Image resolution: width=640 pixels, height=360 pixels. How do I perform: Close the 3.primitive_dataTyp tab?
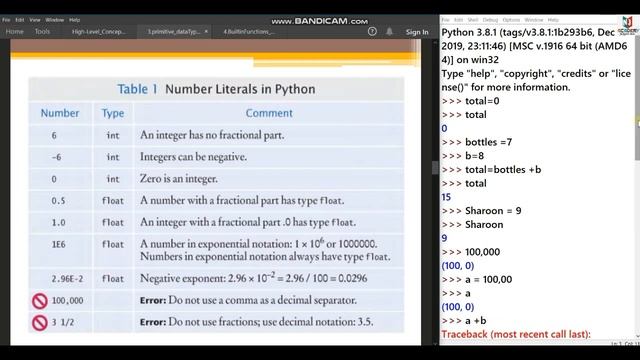coord(206,31)
